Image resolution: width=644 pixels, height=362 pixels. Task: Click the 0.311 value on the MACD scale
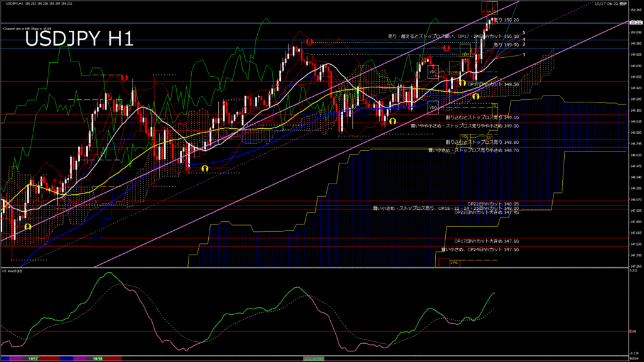point(634,270)
